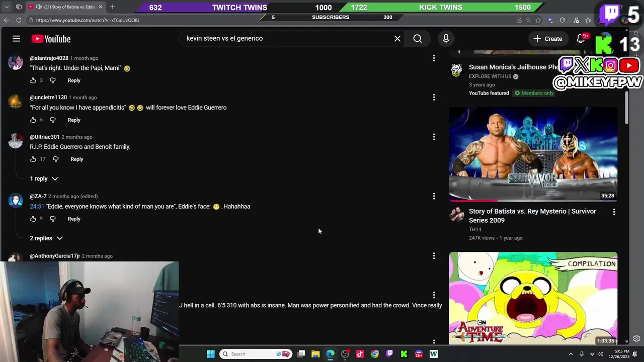Open the browser workspaces icon

pos(19,7)
